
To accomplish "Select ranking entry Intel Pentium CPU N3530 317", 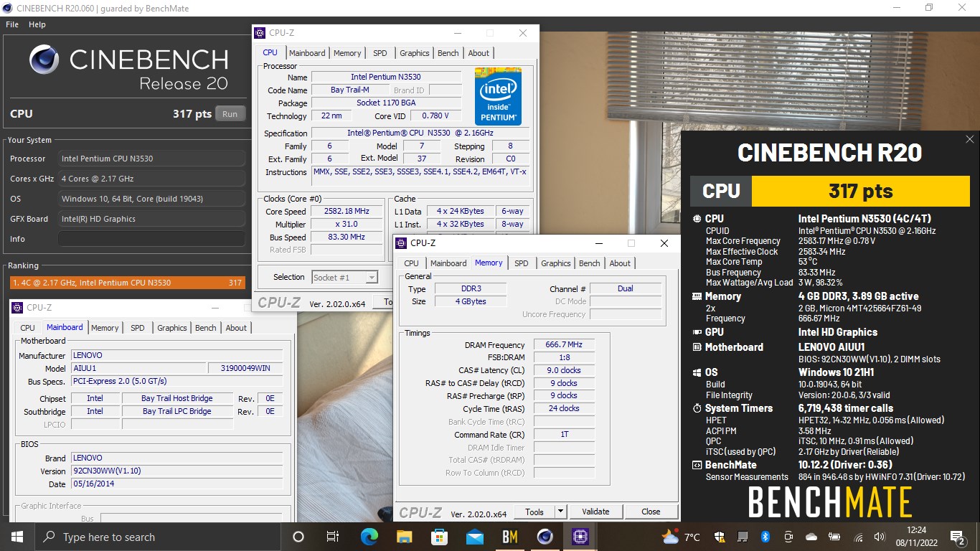I will coord(127,283).
